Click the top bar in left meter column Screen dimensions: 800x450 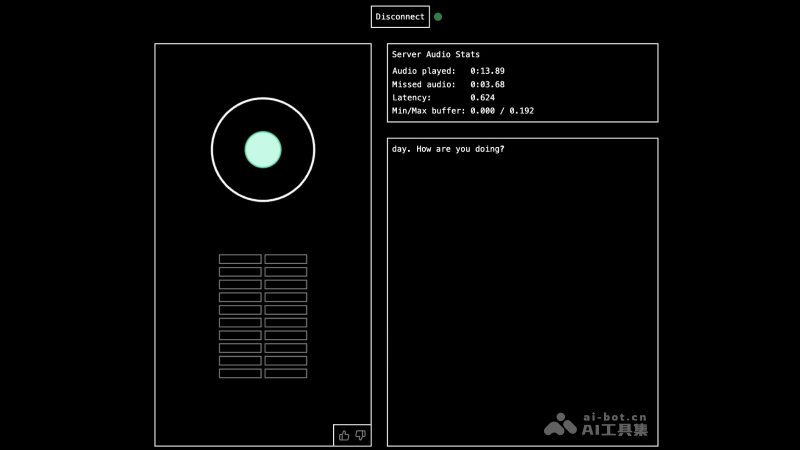coord(240,259)
